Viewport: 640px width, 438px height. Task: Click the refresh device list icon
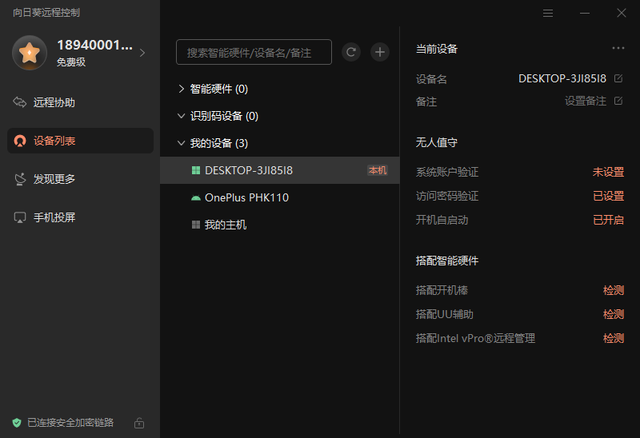(350, 52)
